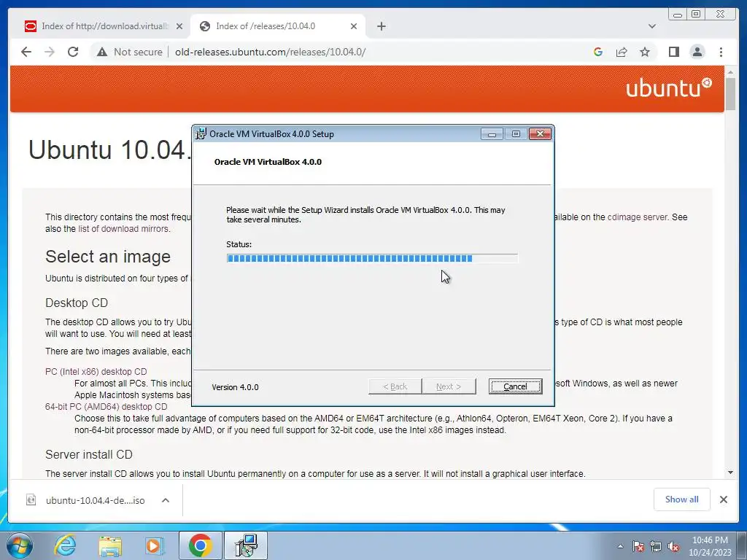
Task: Open 64-bit PC (AMD64) desktop CD link
Action: pos(107,407)
